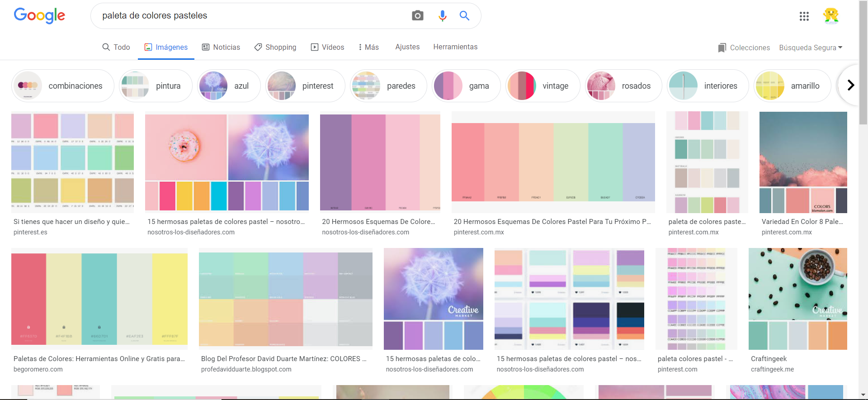Filter results by paredes chip
The image size is (868, 400).
388,86
